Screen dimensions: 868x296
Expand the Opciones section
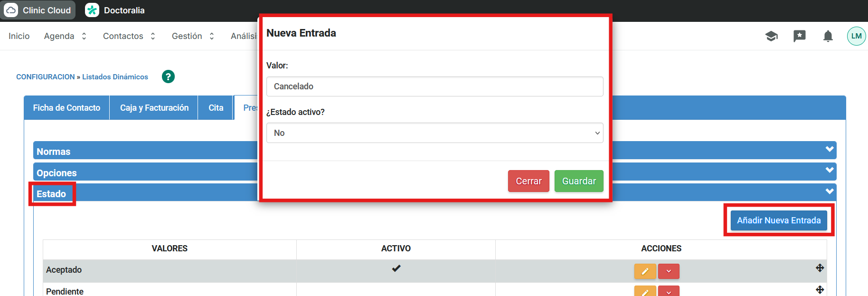coord(829,170)
